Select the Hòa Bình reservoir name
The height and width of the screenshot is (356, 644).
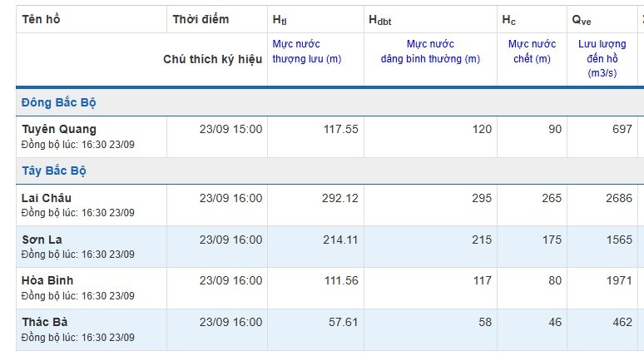[47, 280]
